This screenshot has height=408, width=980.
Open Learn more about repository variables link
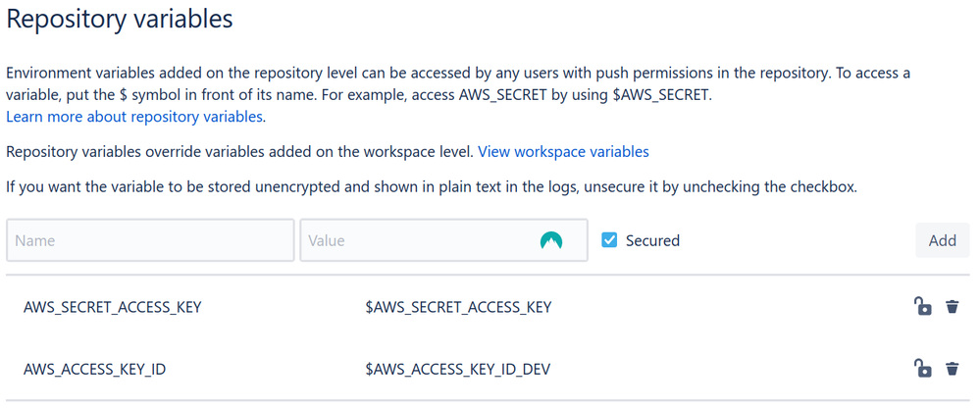pos(134,116)
